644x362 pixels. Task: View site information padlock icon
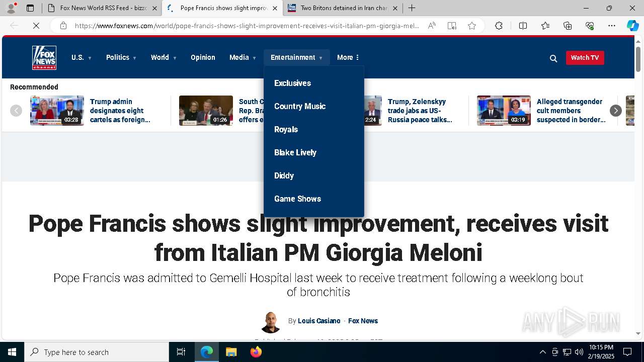coord(63,26)
